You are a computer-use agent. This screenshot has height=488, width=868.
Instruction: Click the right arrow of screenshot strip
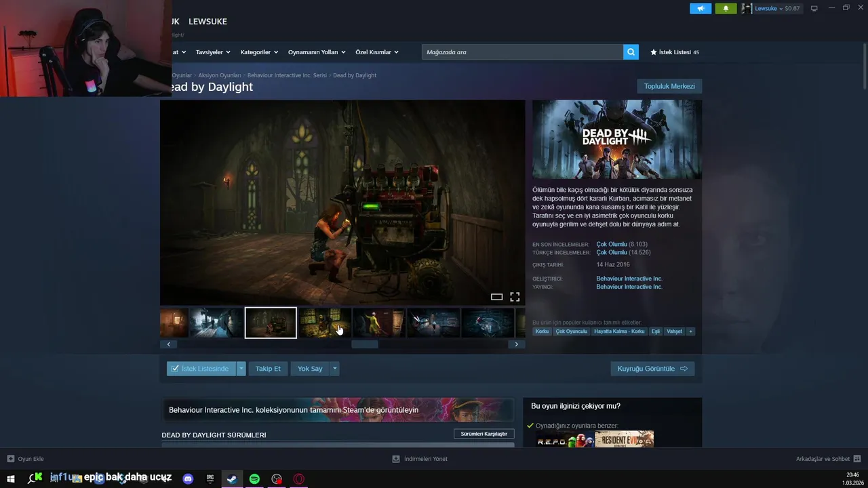(517, 344)
